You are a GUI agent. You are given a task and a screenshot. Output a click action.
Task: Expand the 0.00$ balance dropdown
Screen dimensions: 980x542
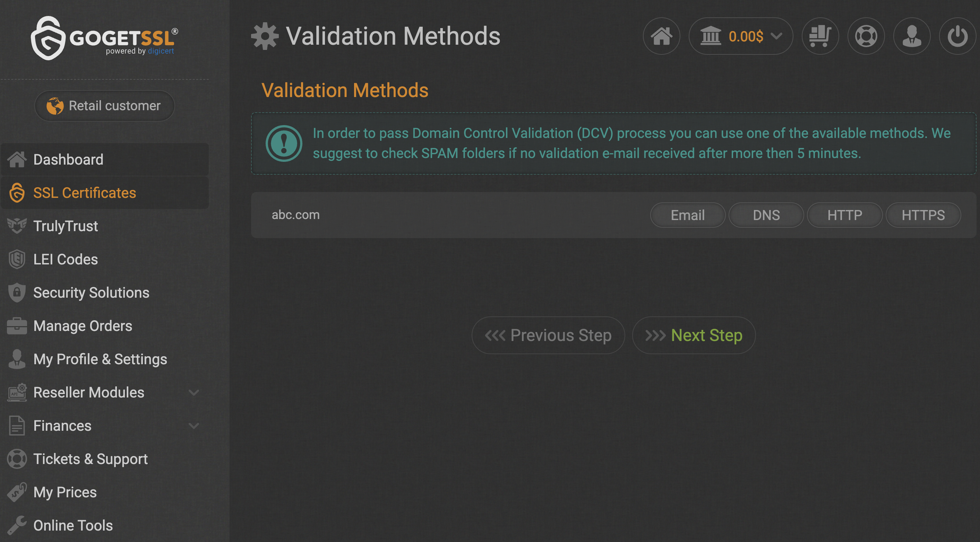click(740, 36)
